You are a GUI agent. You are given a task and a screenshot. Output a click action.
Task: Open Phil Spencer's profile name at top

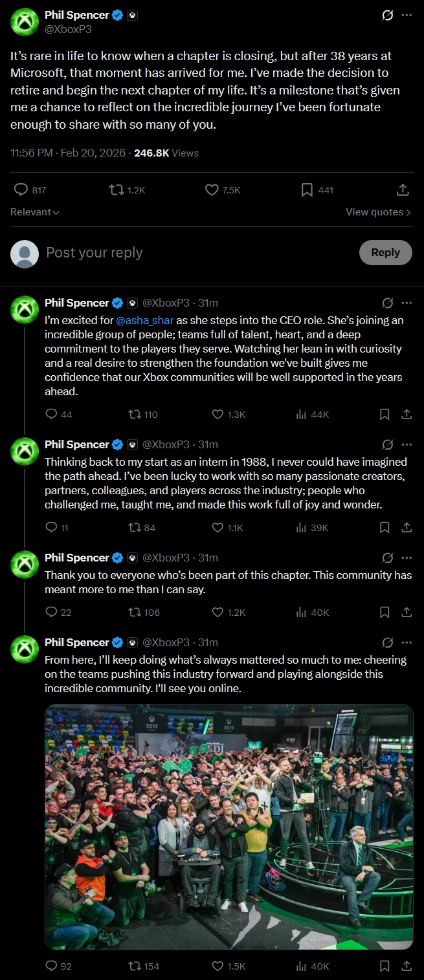77,15
